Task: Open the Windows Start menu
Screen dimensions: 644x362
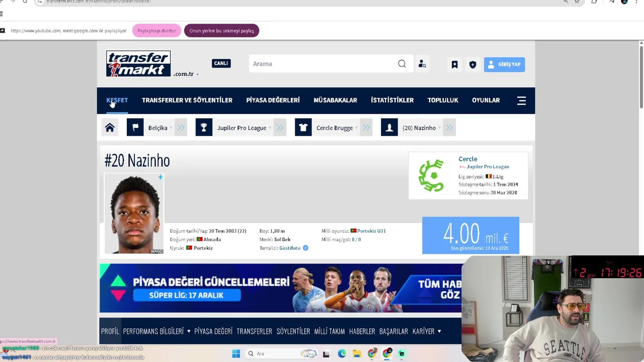Action: [236, 353]
